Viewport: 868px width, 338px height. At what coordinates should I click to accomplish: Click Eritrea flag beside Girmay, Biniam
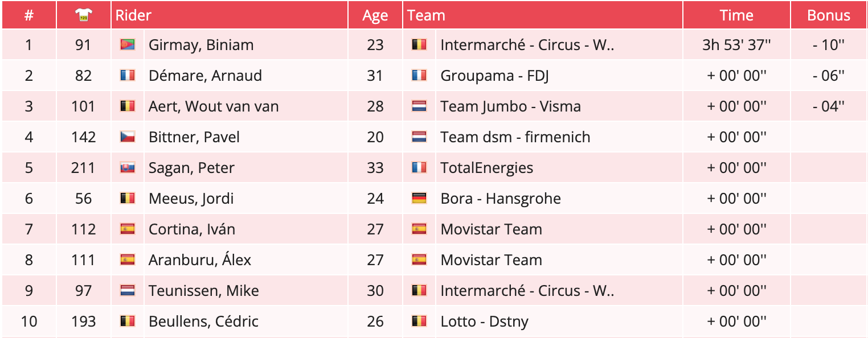(127, 44)
